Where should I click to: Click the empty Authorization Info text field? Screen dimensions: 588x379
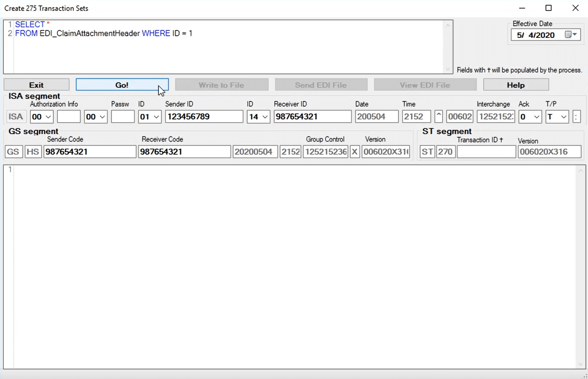tap(69, 117)
